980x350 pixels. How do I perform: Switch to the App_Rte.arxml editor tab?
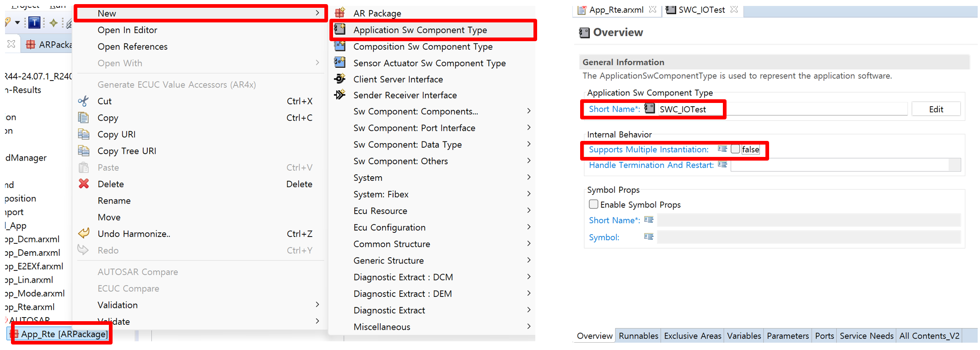(616, 10)
